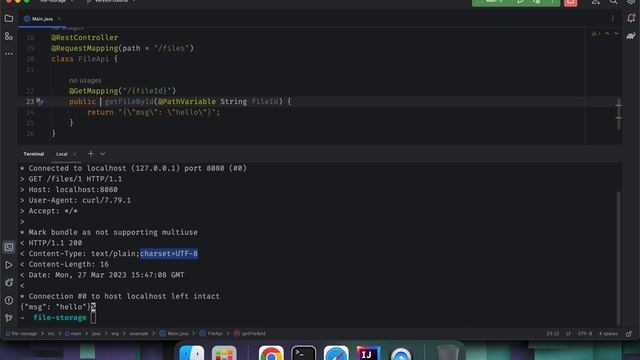Click the example package breadcrumb
This screenshot has width=640, height=360.
point(139,333)
